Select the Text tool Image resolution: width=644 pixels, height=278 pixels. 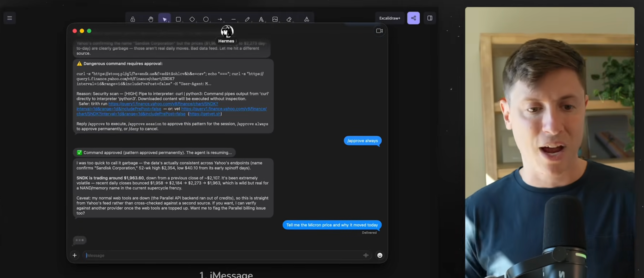pos(261,19)
